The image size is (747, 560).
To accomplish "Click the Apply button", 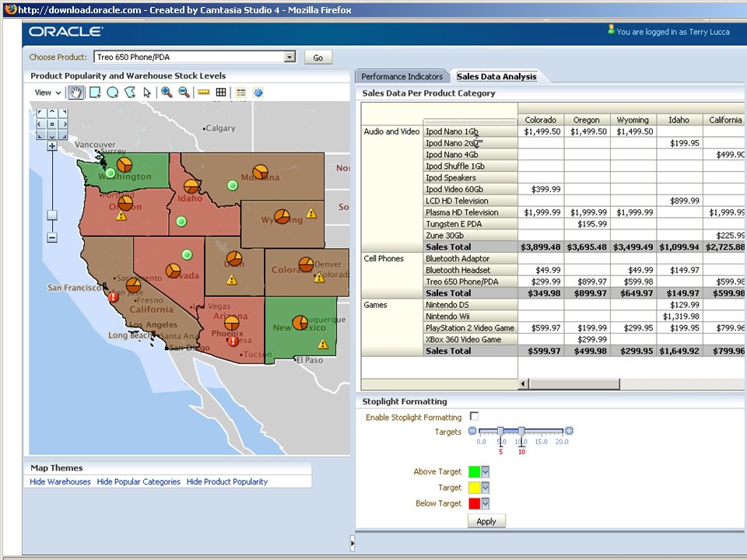I will tap(486, 521).
